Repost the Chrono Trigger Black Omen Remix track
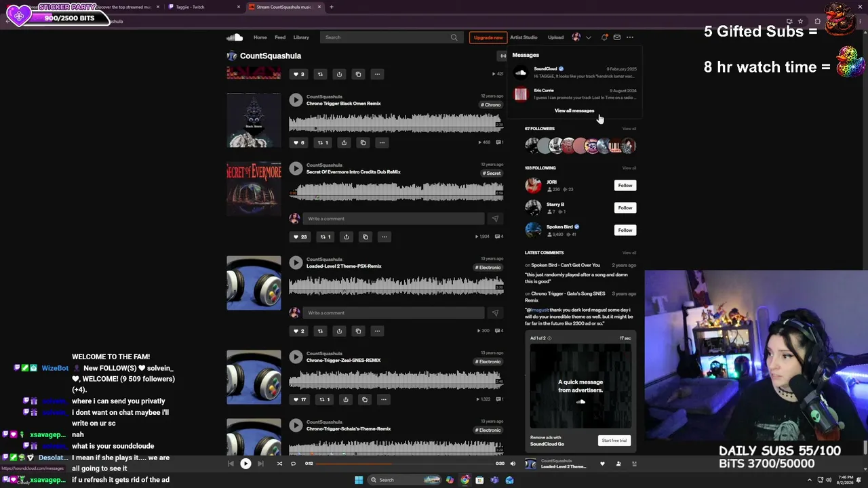The height and width of the screenshot is (488, 868). click(323, 142)
